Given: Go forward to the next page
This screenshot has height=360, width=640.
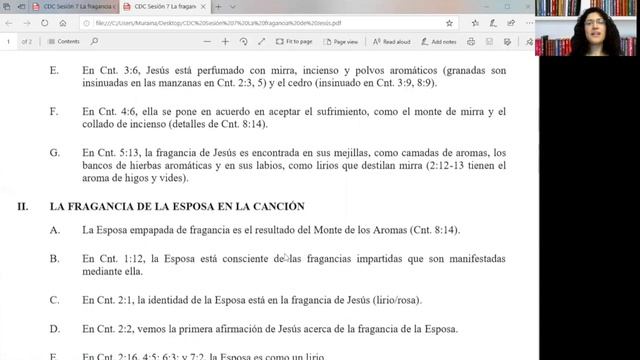Looking at the screenshot, I should (27, 23).
